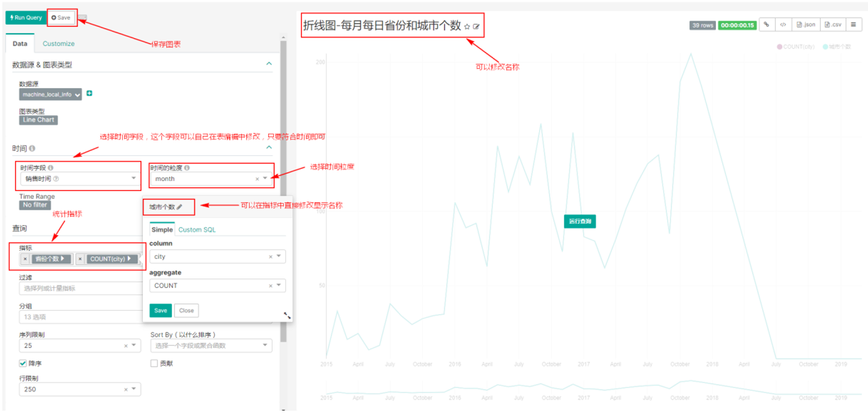This screenshot has height=413, width=868.
Task: Click the 运行查询 button on chart
Action: pyautogui.click(x=580, y=221)
